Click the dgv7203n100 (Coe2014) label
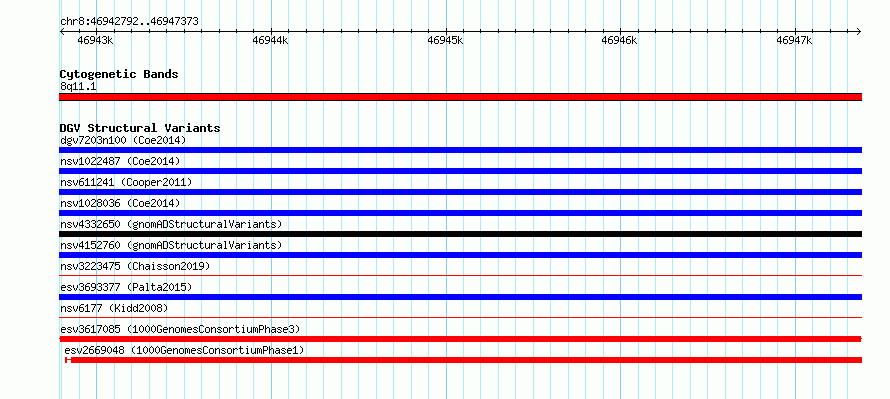Viewport: 890px width, 399px height. click(x=123, y=140)
